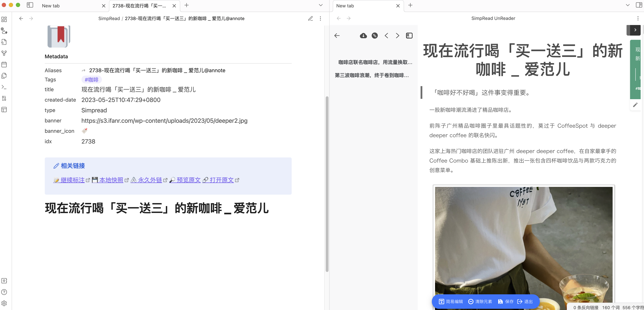Click the permalink icon in UnReader toolbar
Viewport: 644px width, 310px height.
[x=375, y=35]
